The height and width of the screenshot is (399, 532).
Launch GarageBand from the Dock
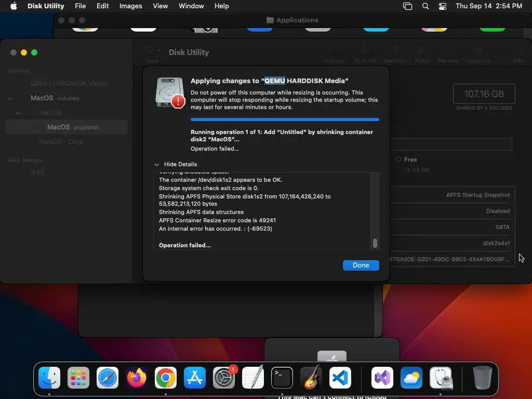click(311, 378)
